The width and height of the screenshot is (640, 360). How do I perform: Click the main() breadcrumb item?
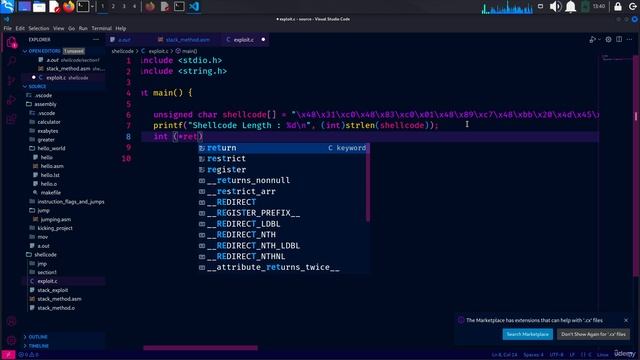click(187, 51)
